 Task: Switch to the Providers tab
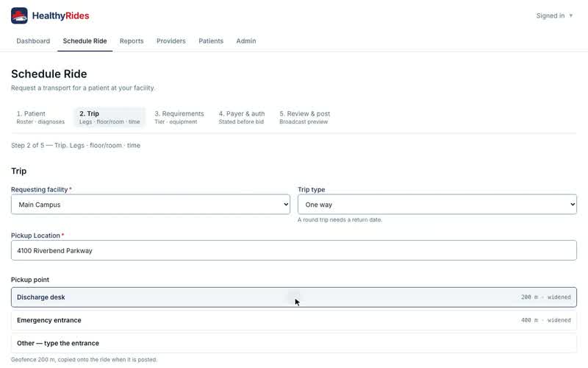[171, 41]
